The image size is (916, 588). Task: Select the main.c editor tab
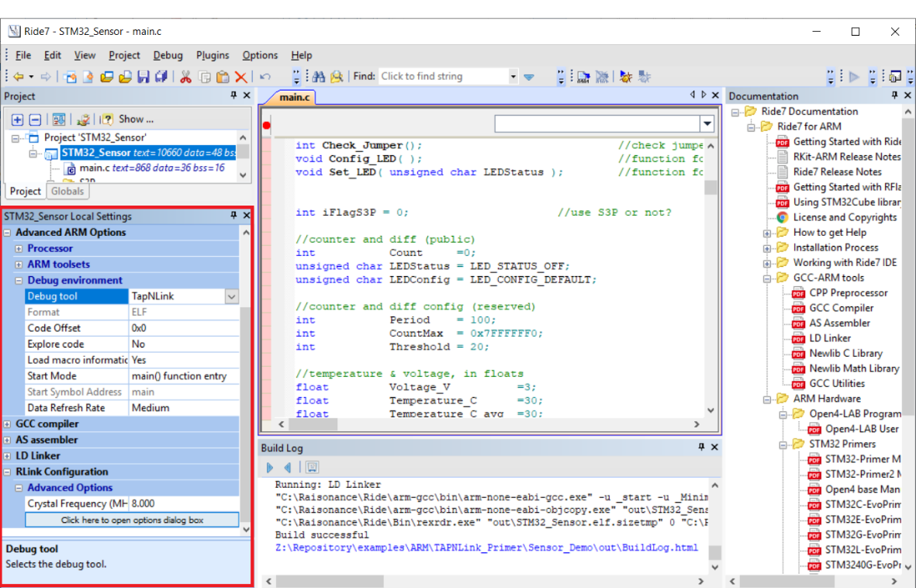click(295, 97)
